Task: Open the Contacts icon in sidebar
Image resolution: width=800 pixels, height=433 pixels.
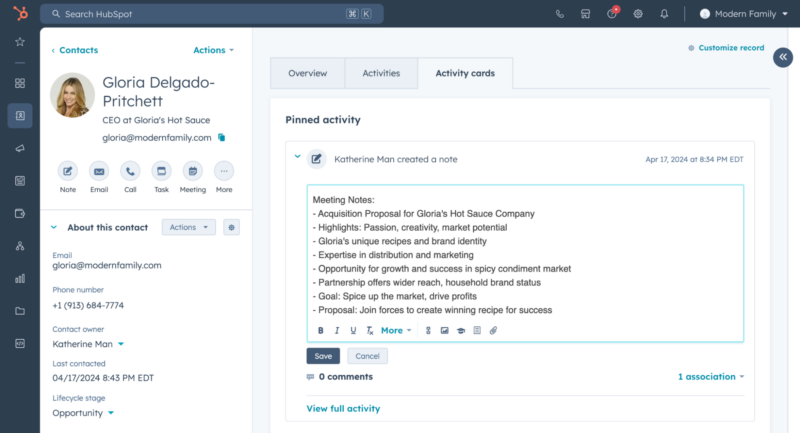Action: pyautogui.click(x=20, y=116)
